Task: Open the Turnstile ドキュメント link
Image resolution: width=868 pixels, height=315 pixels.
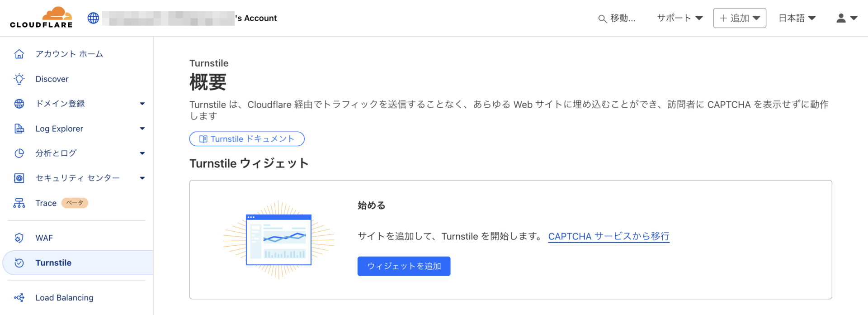Action: 247,139
